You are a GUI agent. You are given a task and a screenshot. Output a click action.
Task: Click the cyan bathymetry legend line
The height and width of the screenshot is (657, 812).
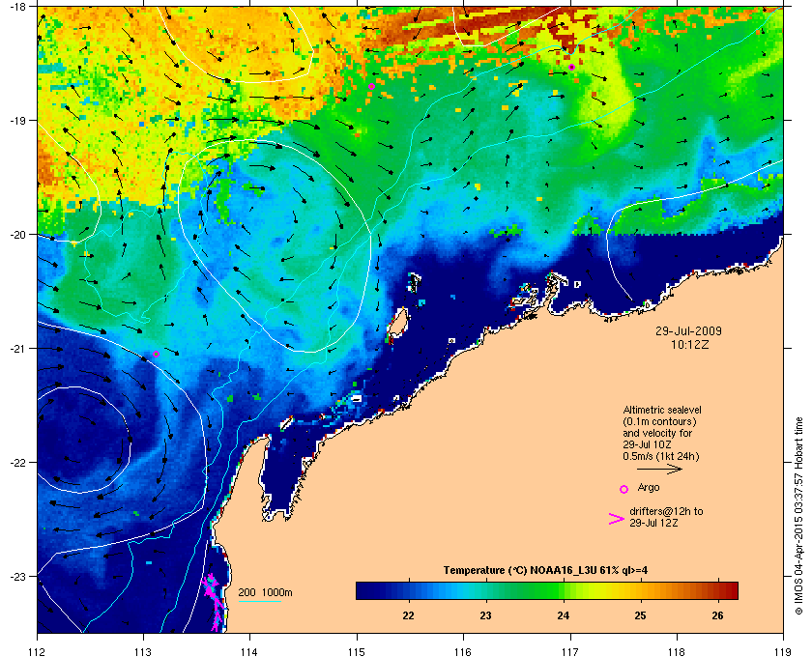259,601
